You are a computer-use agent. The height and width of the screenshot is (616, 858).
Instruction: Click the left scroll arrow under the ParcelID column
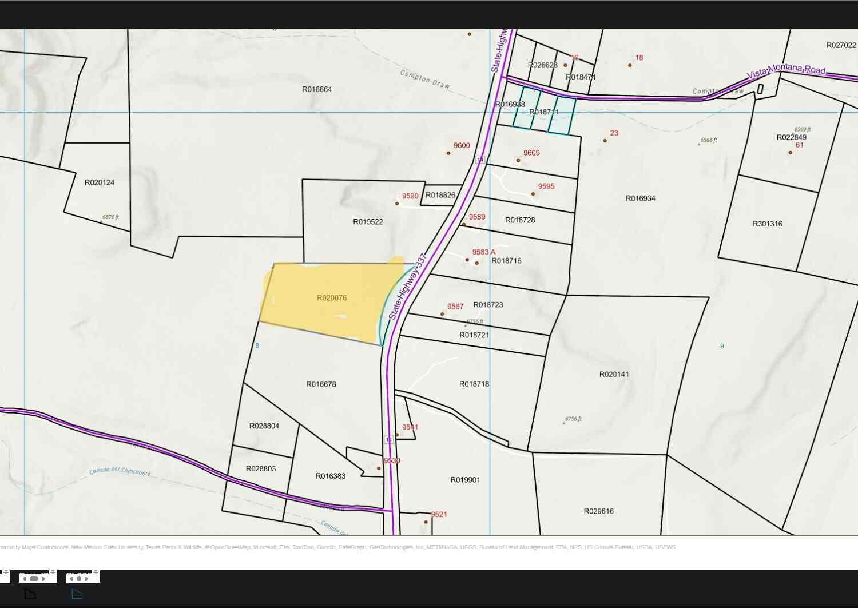[25, 579]
